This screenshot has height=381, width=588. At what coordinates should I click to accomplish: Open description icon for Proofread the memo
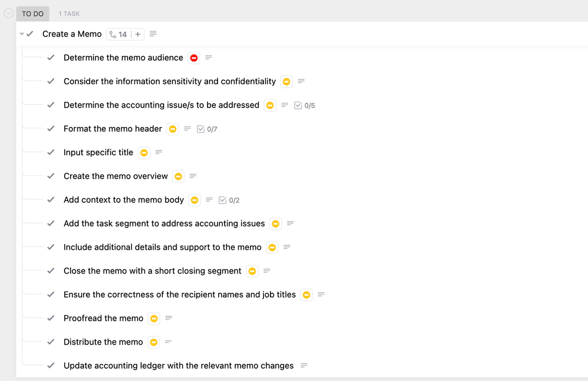pos(169,318)
